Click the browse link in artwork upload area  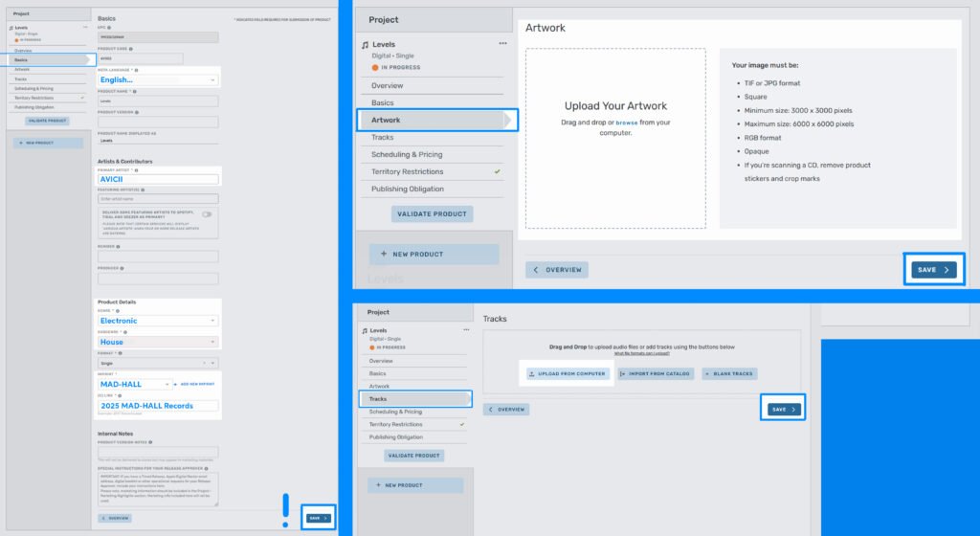(x=626, y=123)
